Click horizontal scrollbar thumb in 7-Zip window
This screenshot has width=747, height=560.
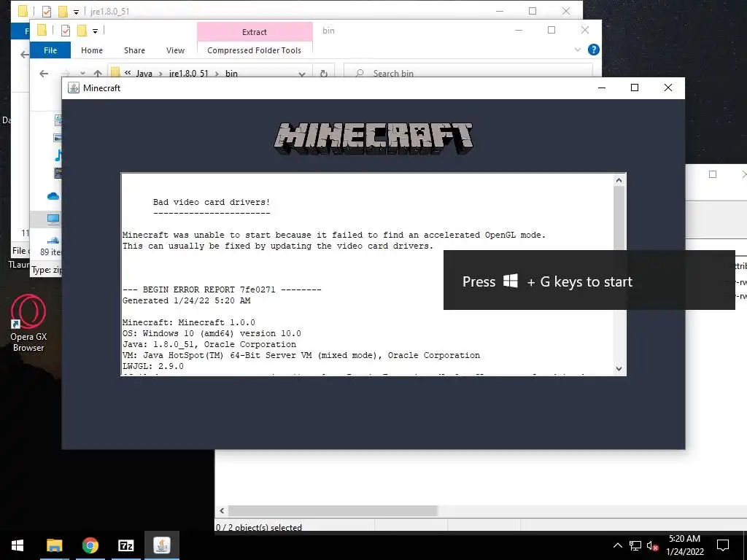pos(333,510)
